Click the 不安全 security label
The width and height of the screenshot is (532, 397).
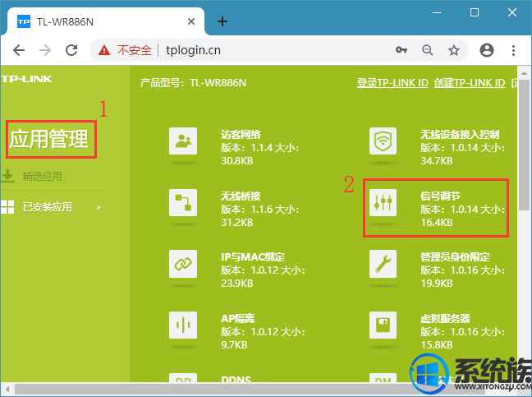click(135, 50)
